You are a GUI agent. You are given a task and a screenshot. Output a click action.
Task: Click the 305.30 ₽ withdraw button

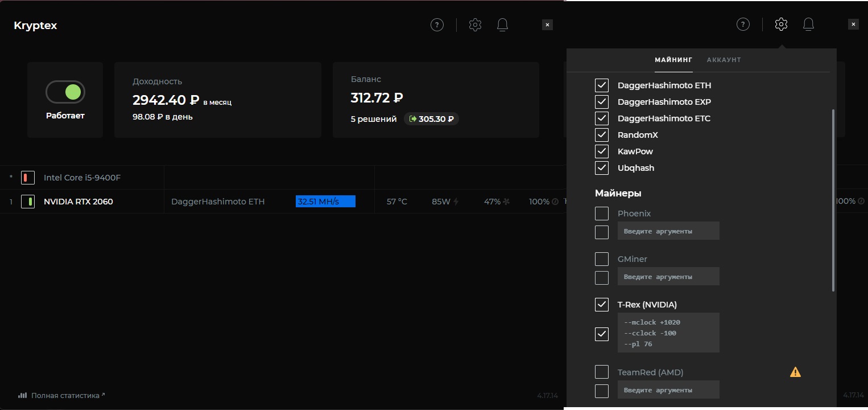tap(431, 119)
